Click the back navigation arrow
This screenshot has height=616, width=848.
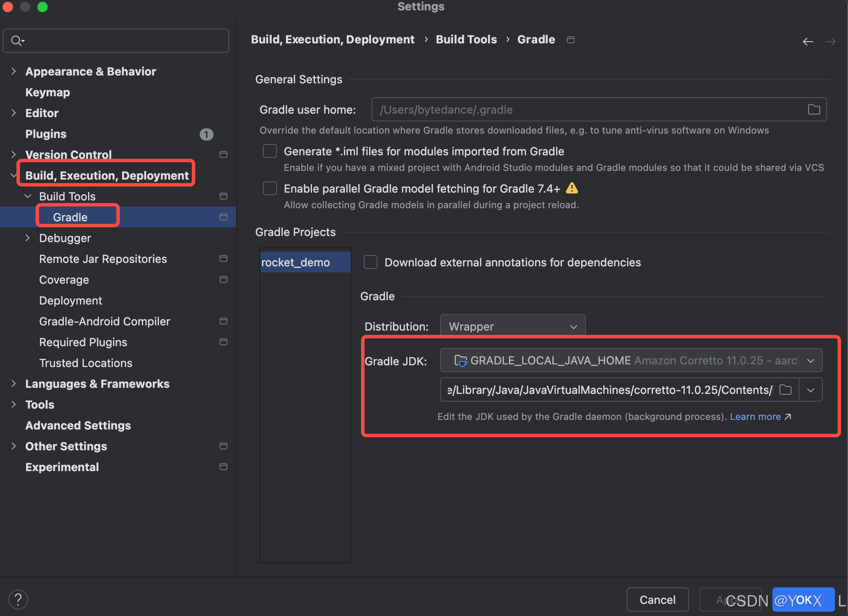[808, 42]
